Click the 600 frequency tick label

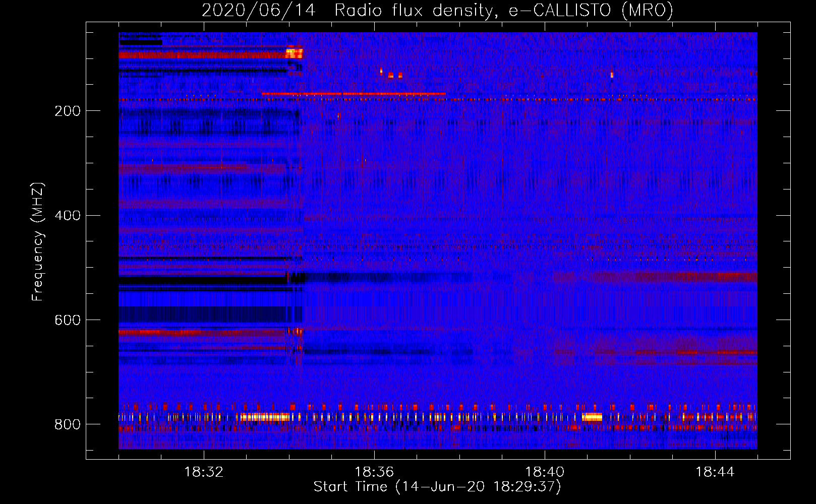pyautogui.click(x=68, y=320)
